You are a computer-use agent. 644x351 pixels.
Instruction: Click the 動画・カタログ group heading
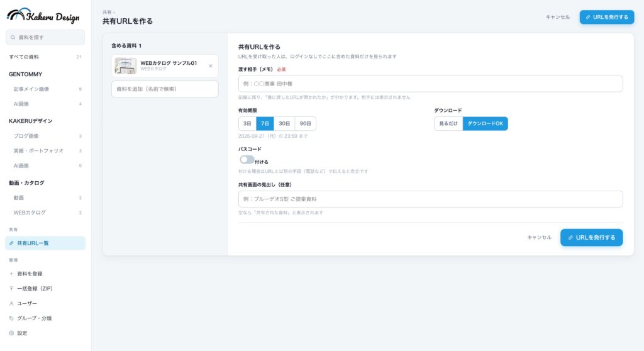(x=26, y=183)
